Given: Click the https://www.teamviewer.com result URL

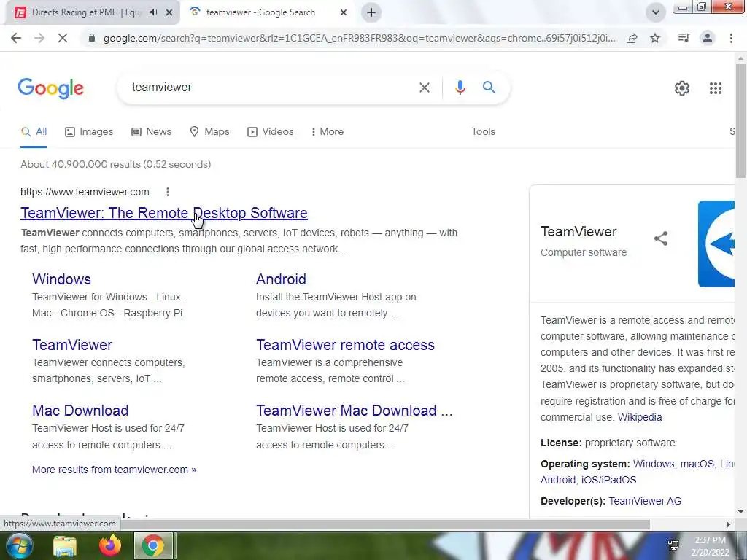Looking at the screenshot, I should tap(85, 192).
